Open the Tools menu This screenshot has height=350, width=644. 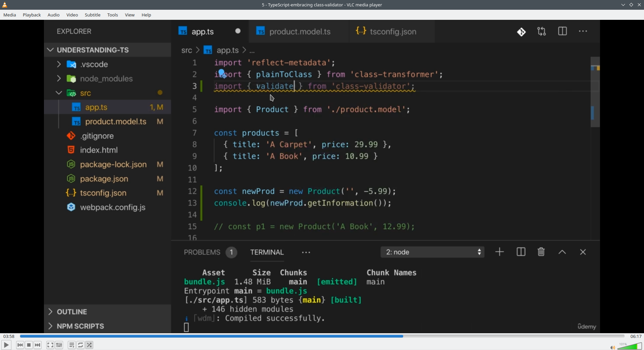[x=113, y=15]
